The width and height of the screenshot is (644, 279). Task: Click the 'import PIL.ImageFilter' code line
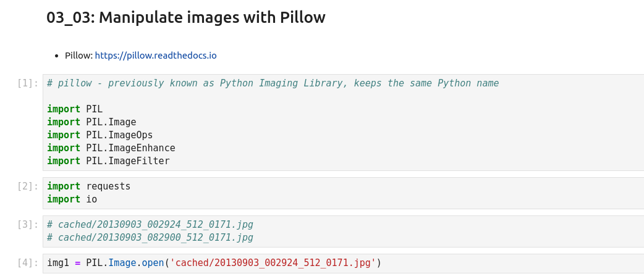tap(108, 161)
